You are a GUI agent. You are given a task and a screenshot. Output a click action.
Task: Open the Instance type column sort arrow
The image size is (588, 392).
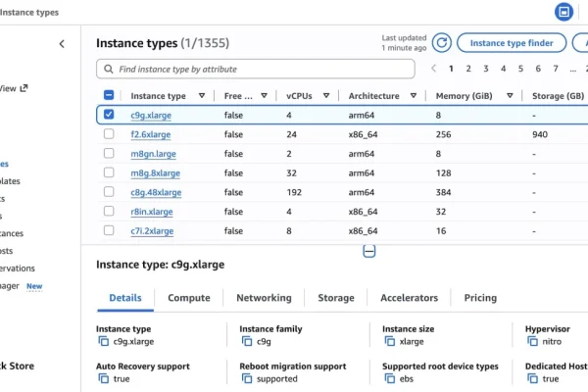pyautogui.click(x=202, y=96)
